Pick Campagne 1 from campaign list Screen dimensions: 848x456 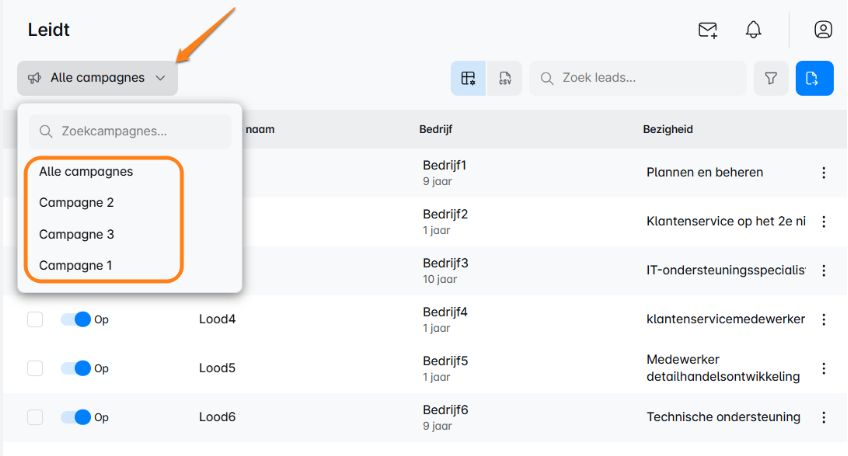76,265
